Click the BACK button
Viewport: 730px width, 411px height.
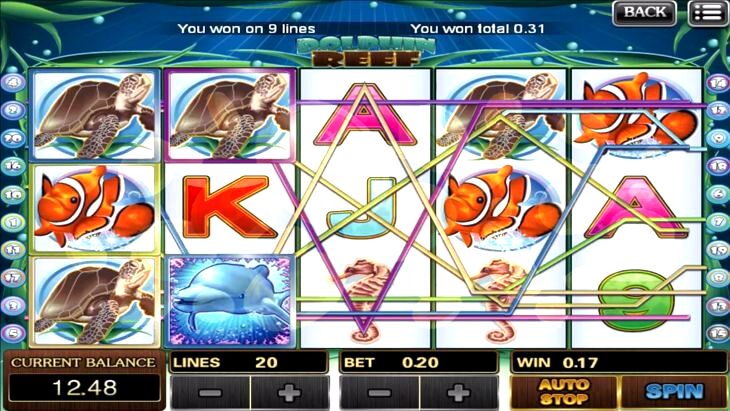pyautogui.click(x=644, y=13)
